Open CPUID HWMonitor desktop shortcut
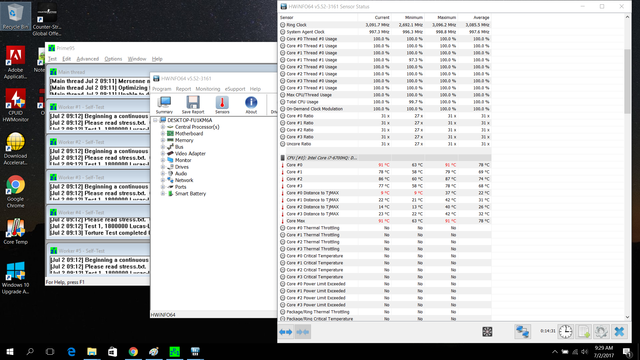 [16, 105]
